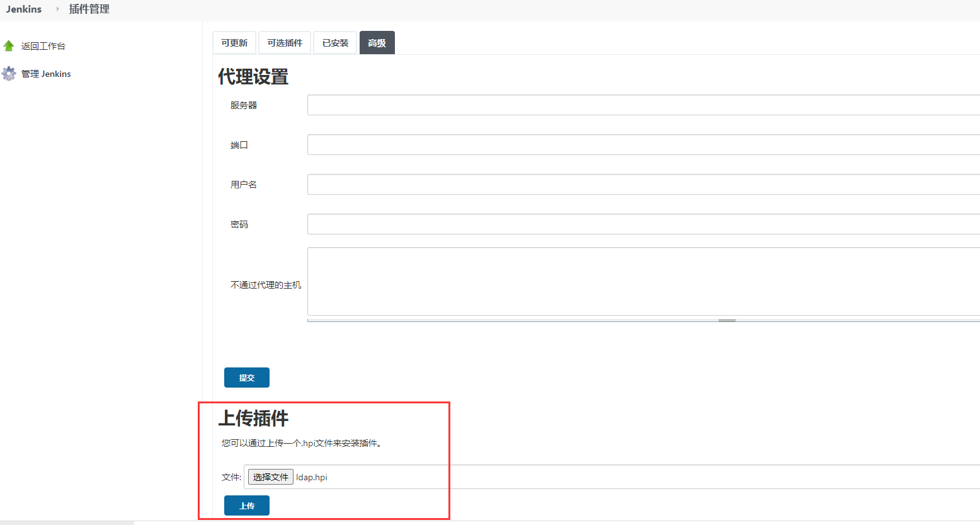The height and width of the screenshot is (525, 980).
Task: Click the 返回工作台 sidebar link
Action: (x=43, y=45)
